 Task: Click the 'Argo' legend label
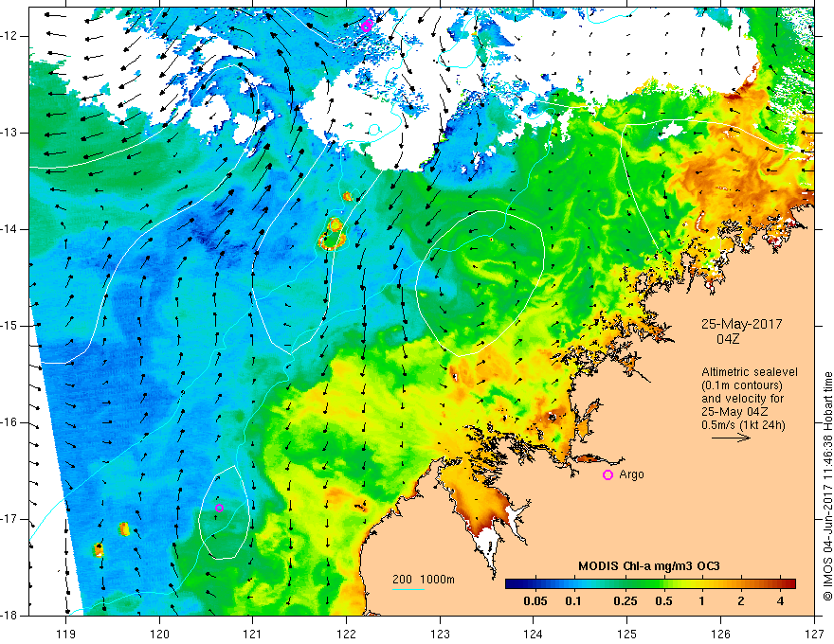(631, 474)
